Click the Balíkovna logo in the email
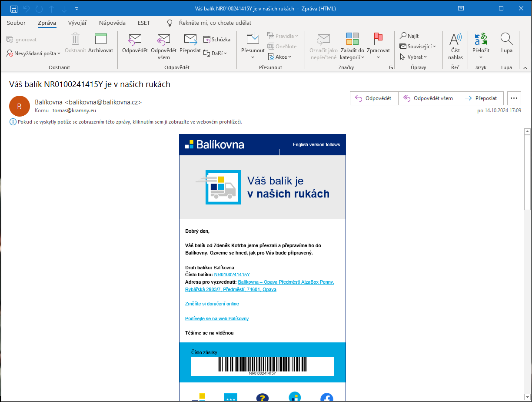 214,144
